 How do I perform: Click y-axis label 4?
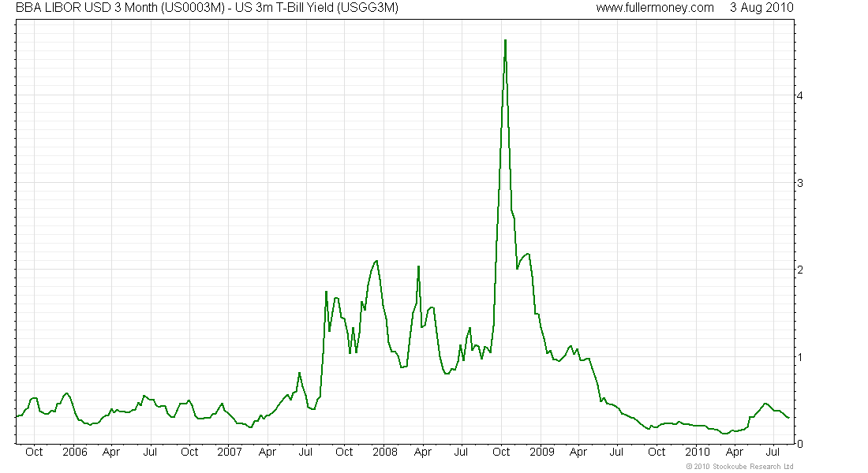800,95
